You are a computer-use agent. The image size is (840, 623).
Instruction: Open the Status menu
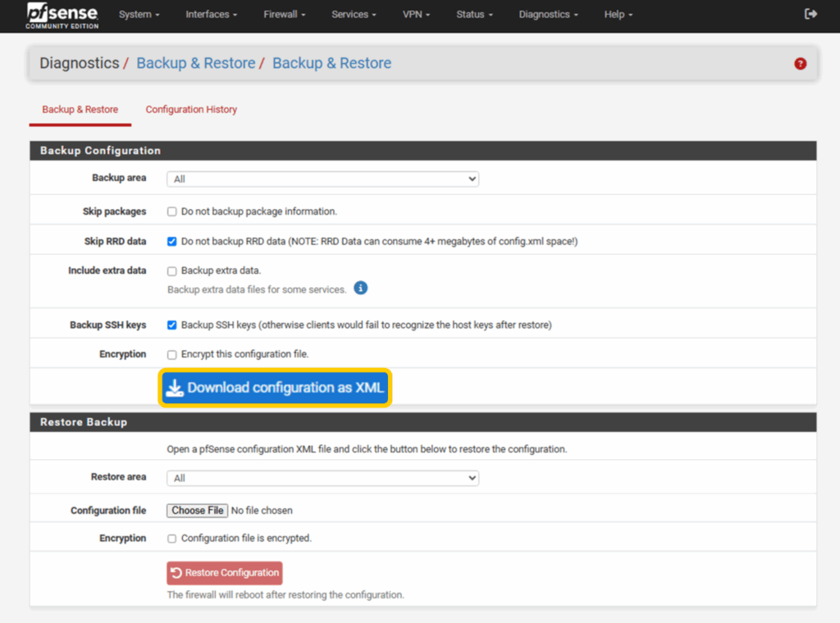[474, 15]
